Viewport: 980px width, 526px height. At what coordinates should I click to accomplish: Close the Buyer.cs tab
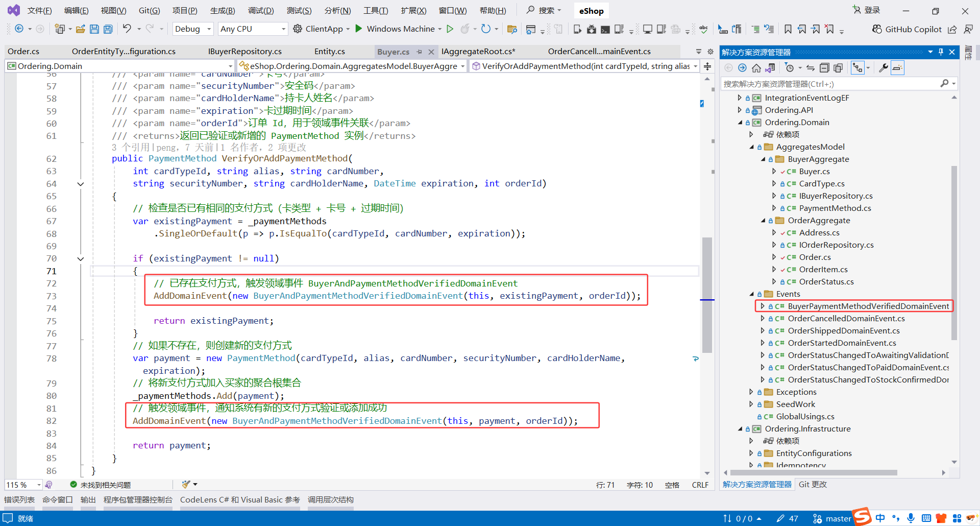[431, 52]
